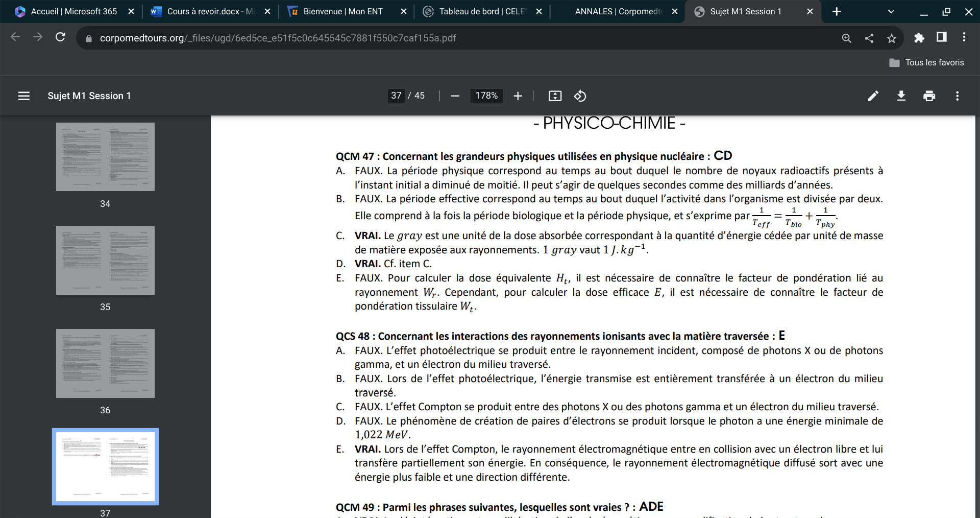This screenshot has height=518, width=980.
Task: Close the ANNALES Corpomedtours tab
Action: click(x=675, y=11)
